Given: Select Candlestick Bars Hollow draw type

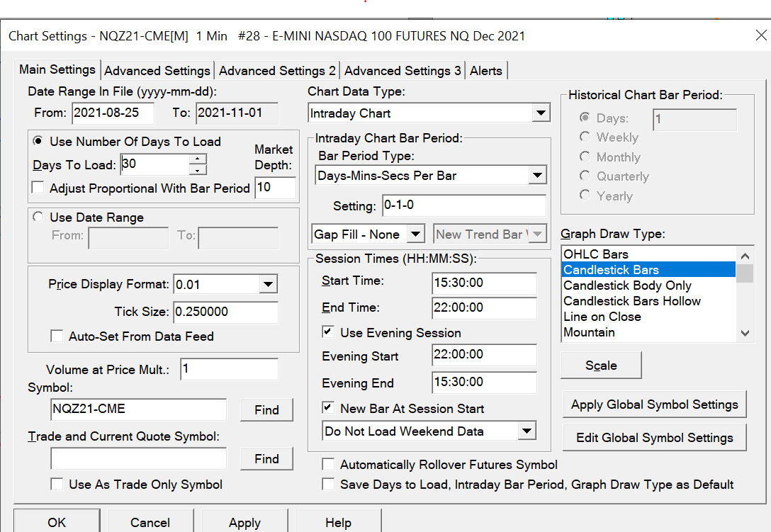Looking at the screenshot, I should click(x=648, y=301).
